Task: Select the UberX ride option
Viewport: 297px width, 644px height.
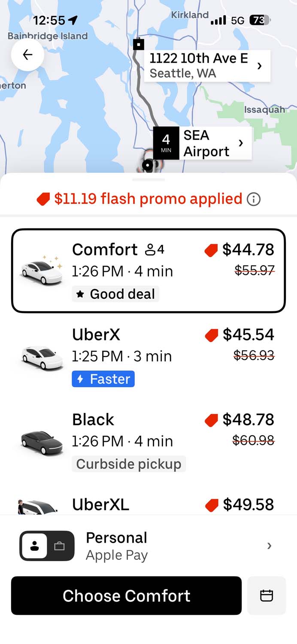Action: (x=148, y=356)
